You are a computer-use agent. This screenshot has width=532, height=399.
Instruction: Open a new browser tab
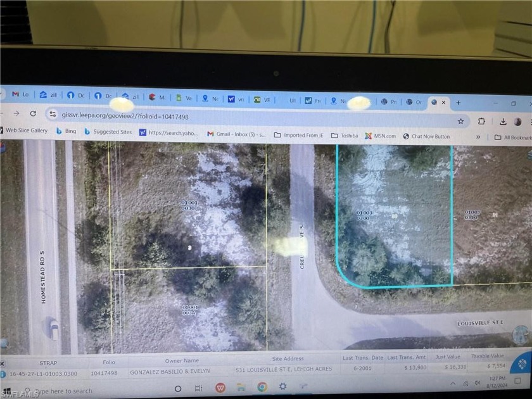point(459,103)
